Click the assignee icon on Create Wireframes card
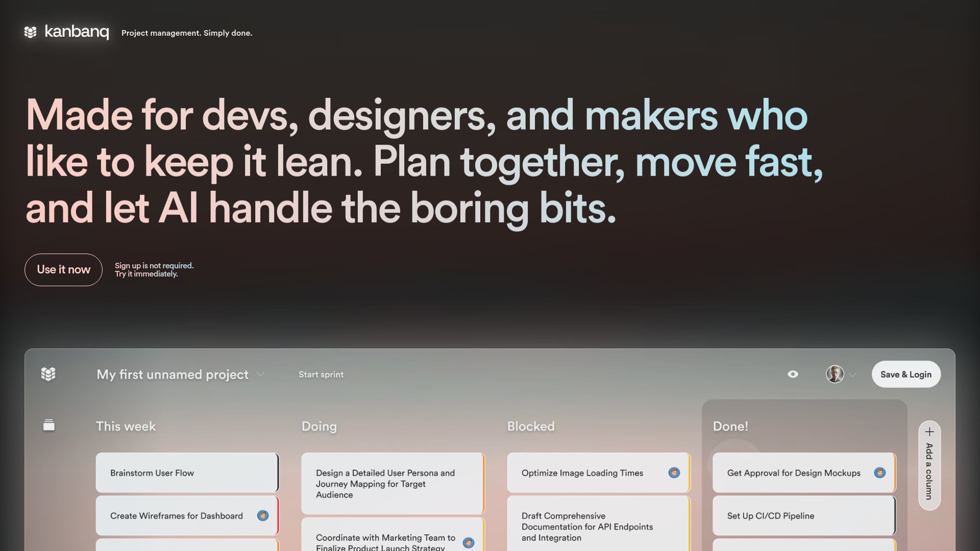 click(263, 515)
